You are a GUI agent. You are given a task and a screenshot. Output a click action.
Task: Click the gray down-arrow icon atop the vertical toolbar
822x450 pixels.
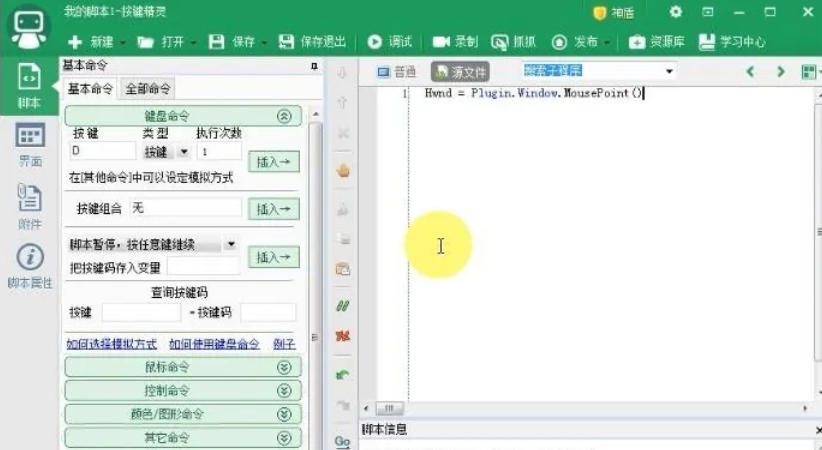click(342, 72)
